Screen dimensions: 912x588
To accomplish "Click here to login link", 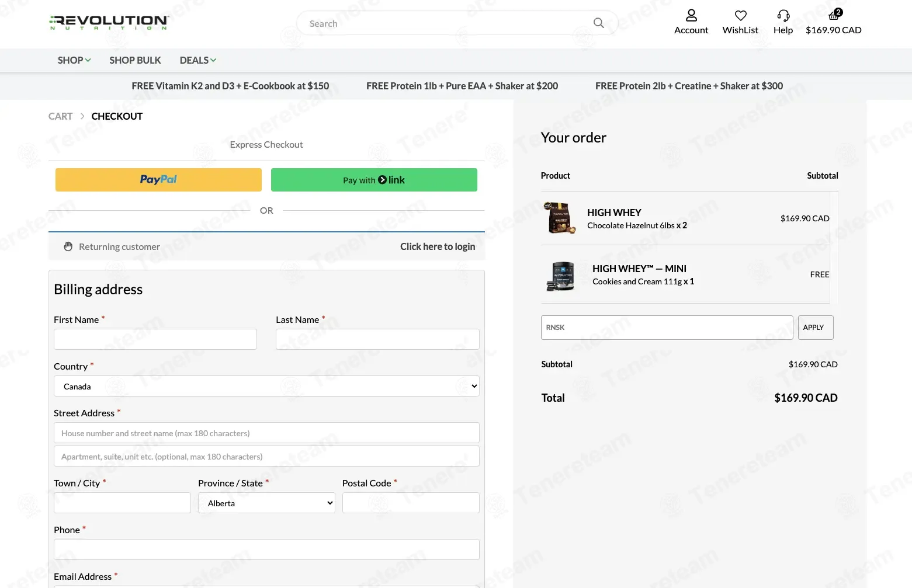I will [x=438, y=246].
